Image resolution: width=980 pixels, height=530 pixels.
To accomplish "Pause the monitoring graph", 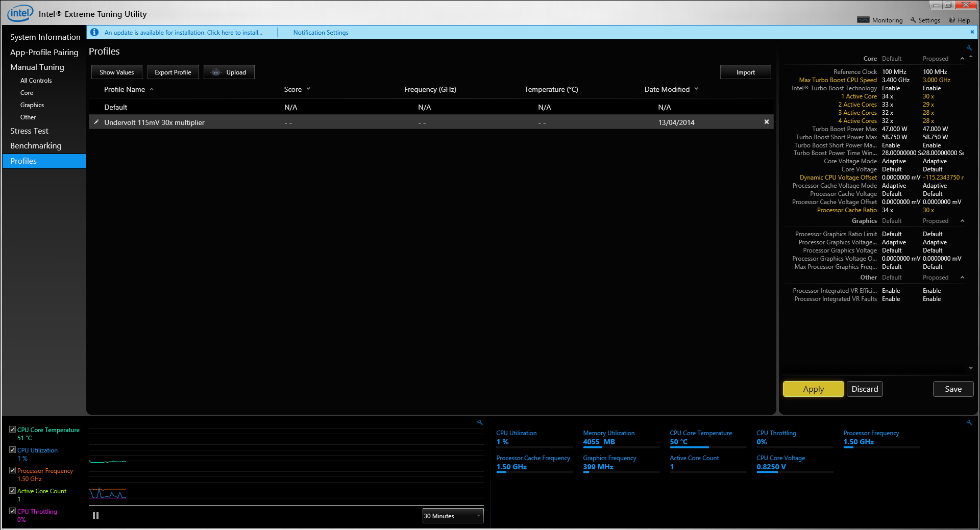I will (95, 516).
